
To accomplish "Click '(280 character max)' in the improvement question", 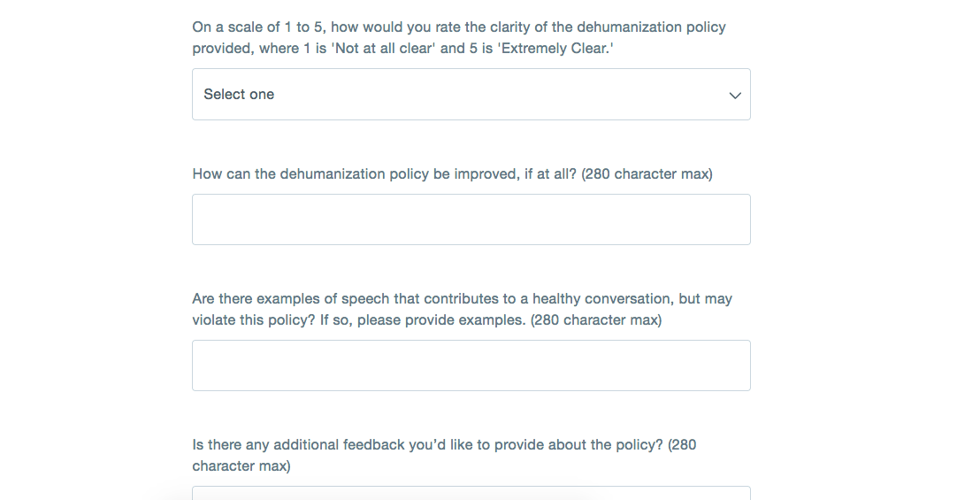I will click(x=647, y=173).
